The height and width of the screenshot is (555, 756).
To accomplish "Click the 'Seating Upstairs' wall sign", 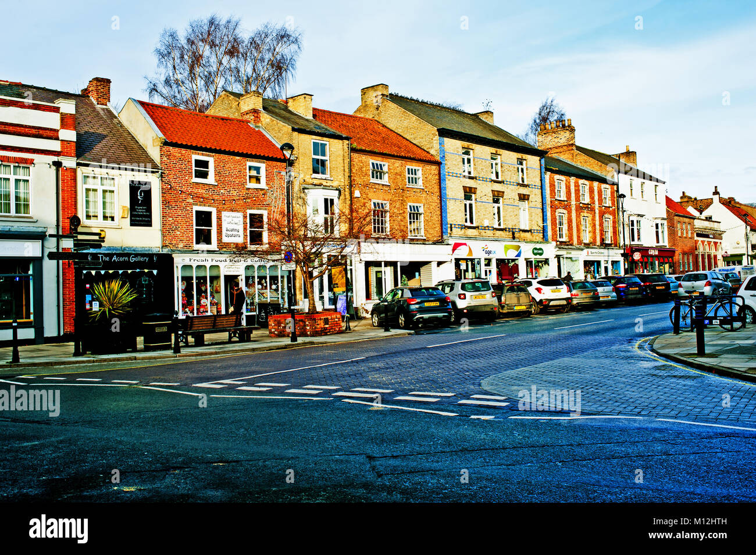I will coord(232,227).
